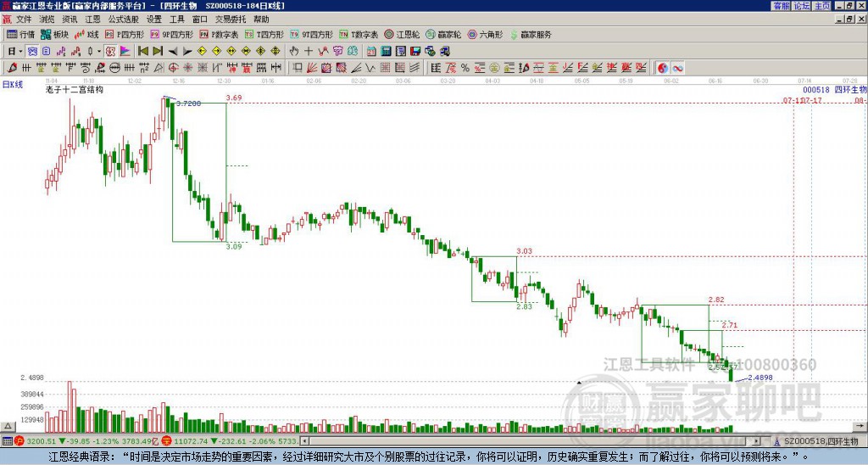Click the red pencil drawing tool

[12, 68]
